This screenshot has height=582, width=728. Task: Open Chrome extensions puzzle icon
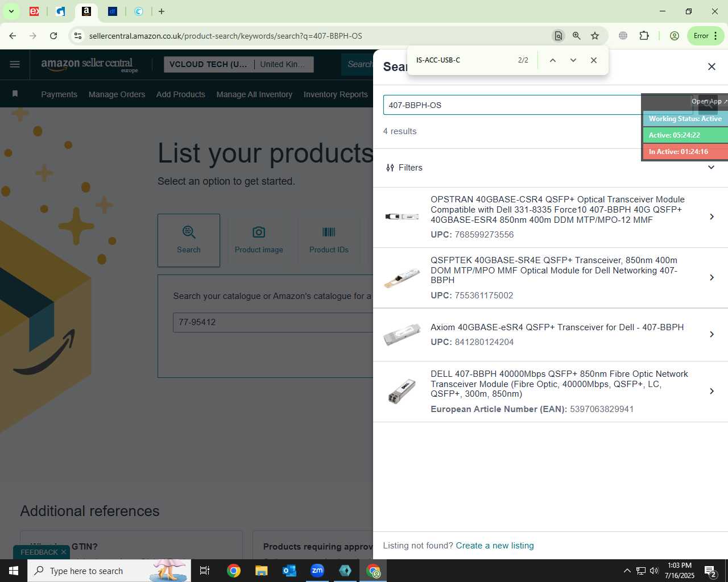click(x=644, y=36)
